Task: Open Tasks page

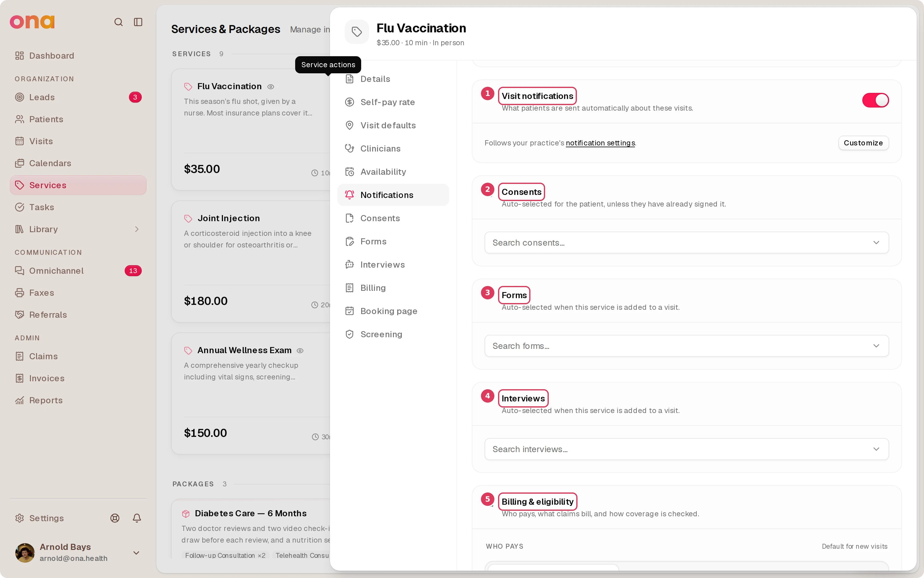Action: point(78,207)
